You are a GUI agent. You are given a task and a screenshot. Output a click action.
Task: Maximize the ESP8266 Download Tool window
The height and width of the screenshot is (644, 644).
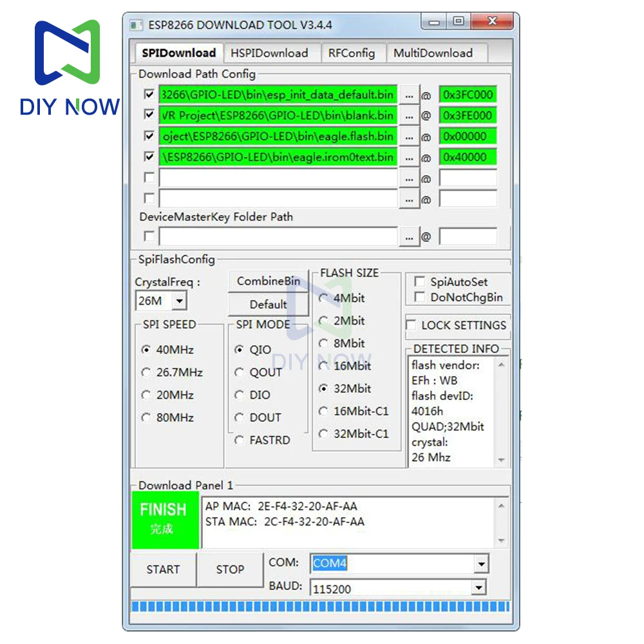pos(459,21)
